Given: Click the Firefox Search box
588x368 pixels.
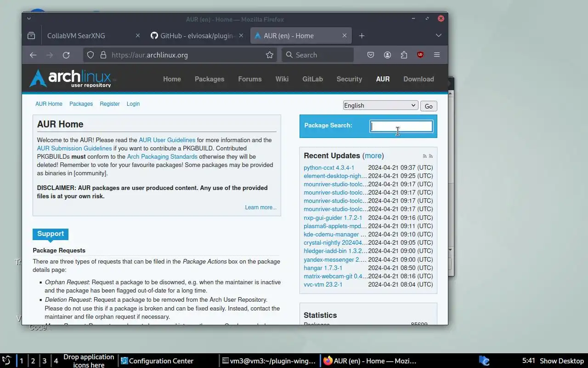Looking at the screenshot, I should click(317, 55).
